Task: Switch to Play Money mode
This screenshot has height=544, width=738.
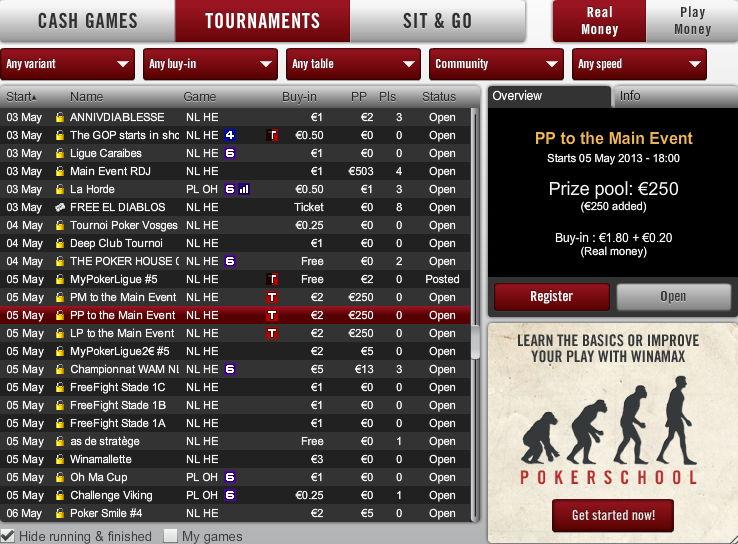Action: click(x=692, y=21)
